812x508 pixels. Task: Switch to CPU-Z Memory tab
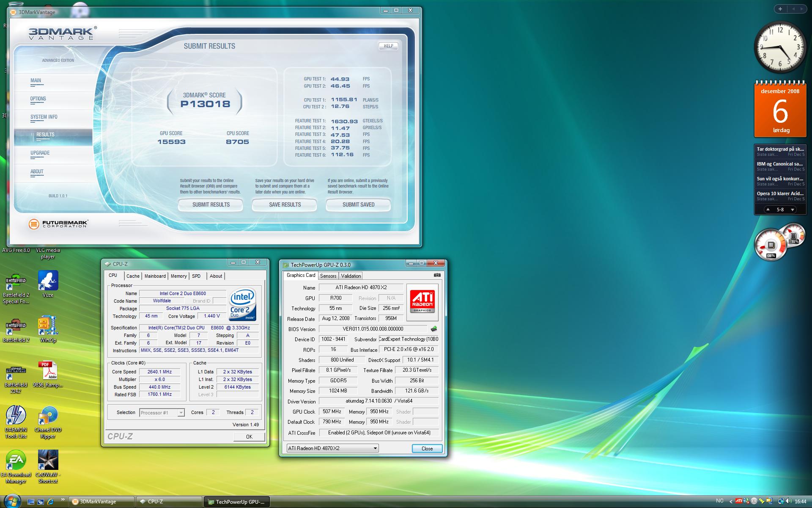pyautogui.click(x=178, y=276)
